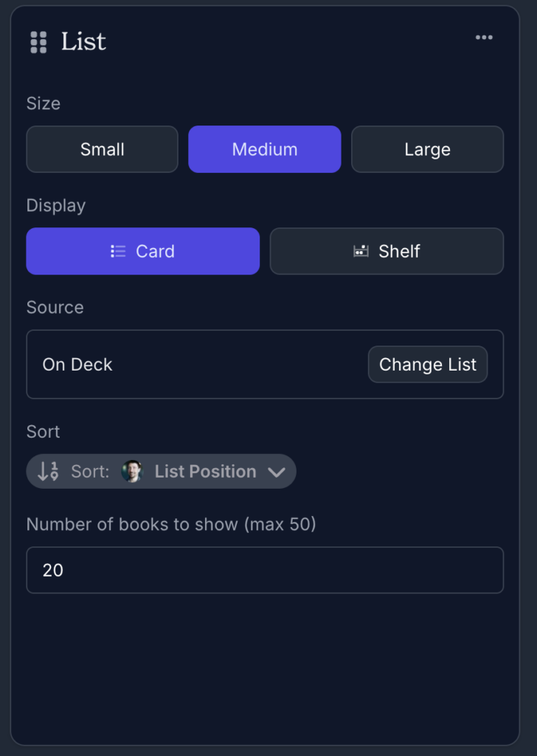The image size is (537, 756).
Task: Click the numeric sort order icon
Action: pyautogui.click(x=48, y=471)
